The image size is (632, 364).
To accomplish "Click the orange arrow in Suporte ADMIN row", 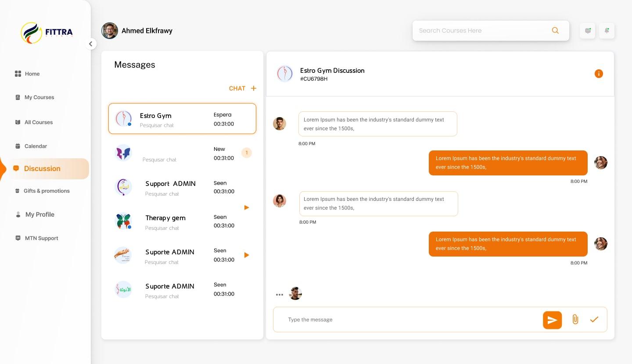I will click(x=247, y=255).
